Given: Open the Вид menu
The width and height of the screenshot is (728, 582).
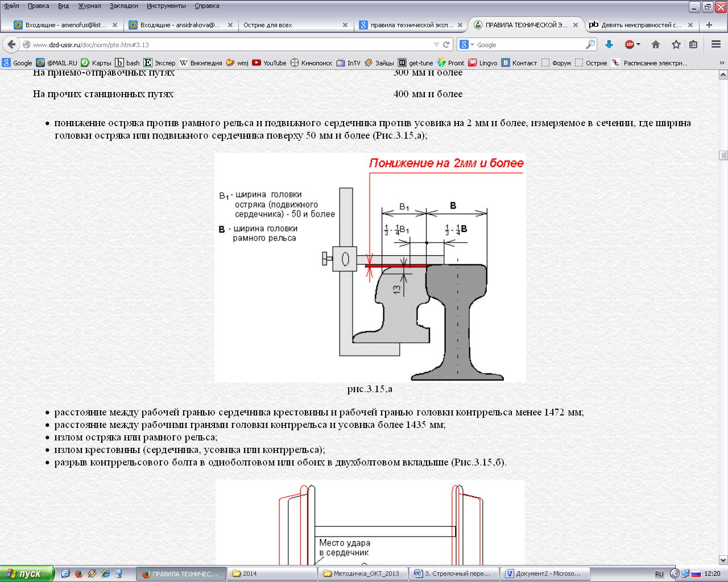Looking at the screenshot, I should [63, 6].
